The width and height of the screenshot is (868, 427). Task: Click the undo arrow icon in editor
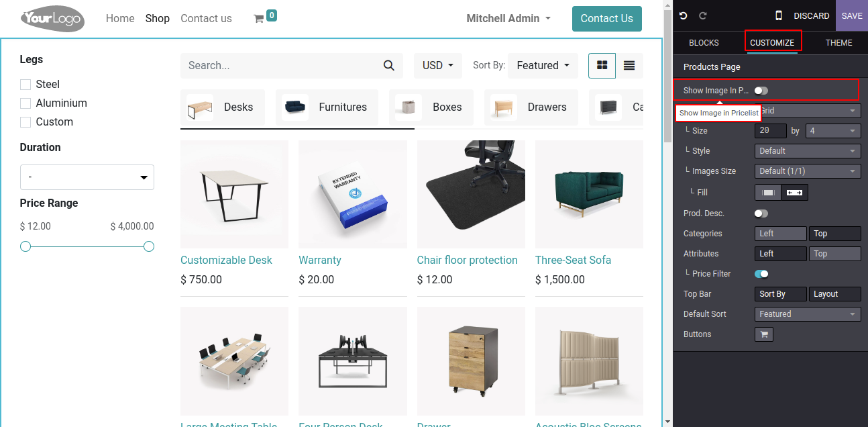coord(684,15)
